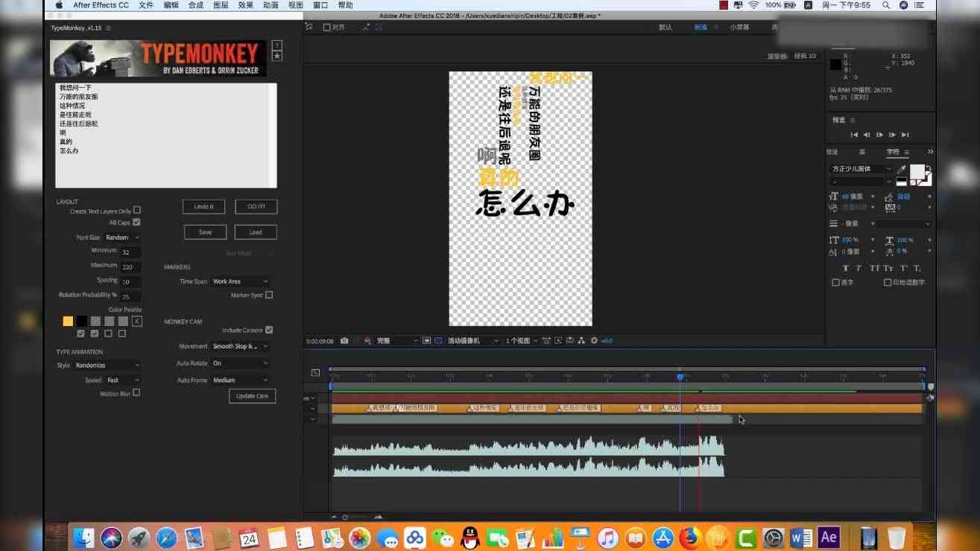Step back one frame in preview panel
The image size is (980, 551).
[x=867, y=135]
